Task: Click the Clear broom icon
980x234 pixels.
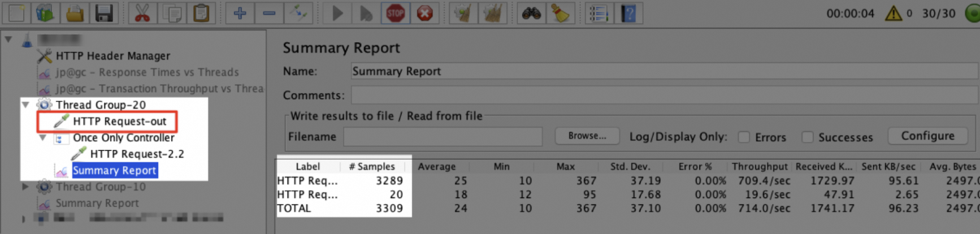Action: click(x=463, y=13)
